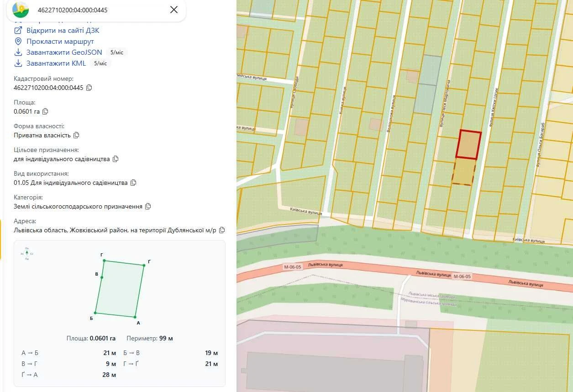Click the Мурованська сільська громада map label
Screen dimensions: 573x392
pos(429,301)
